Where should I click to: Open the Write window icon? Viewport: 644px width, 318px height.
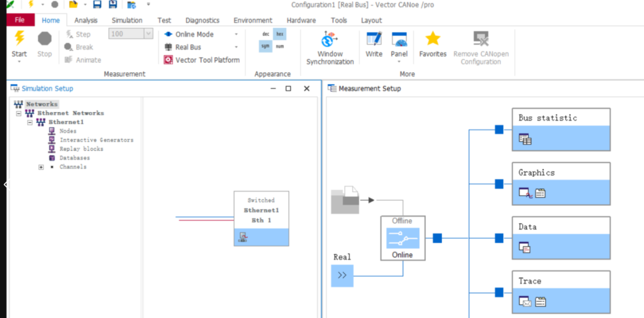(x=374, y=39)
